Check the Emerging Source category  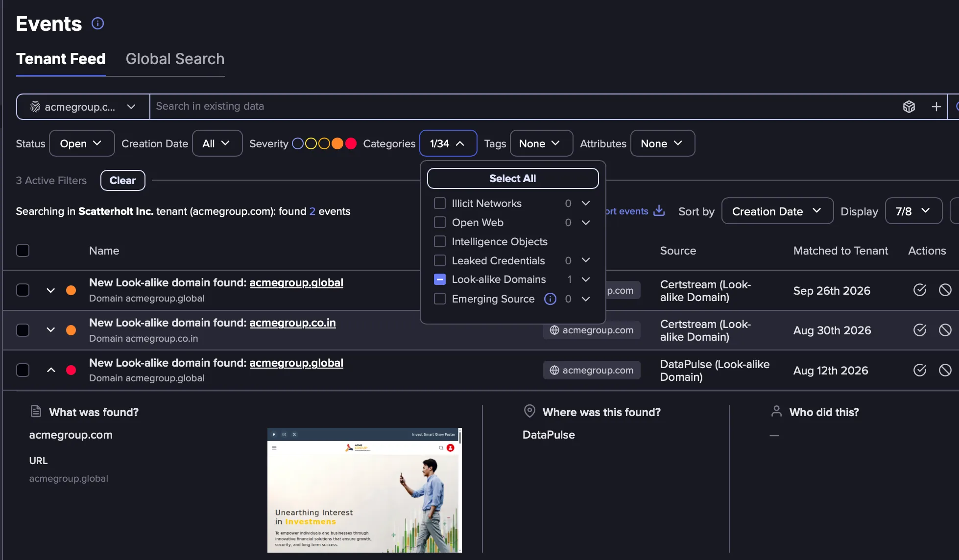click(440, 299)
